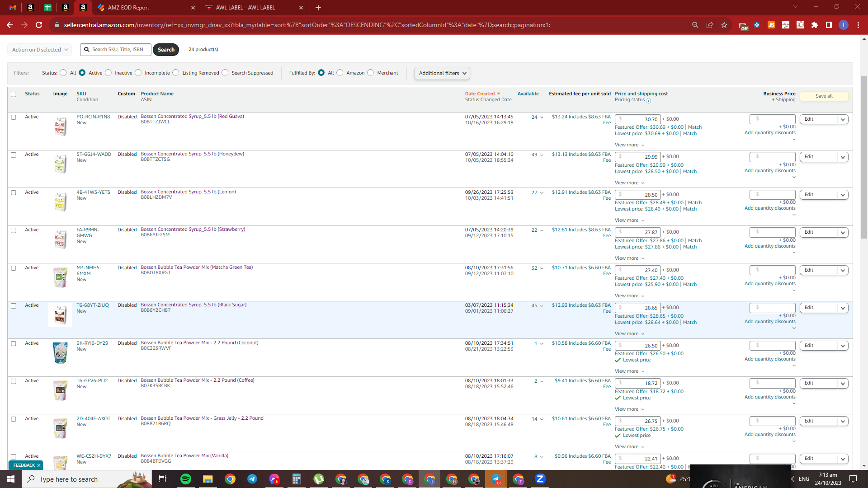Open Calculator from the taskbar

coord(296,479)
